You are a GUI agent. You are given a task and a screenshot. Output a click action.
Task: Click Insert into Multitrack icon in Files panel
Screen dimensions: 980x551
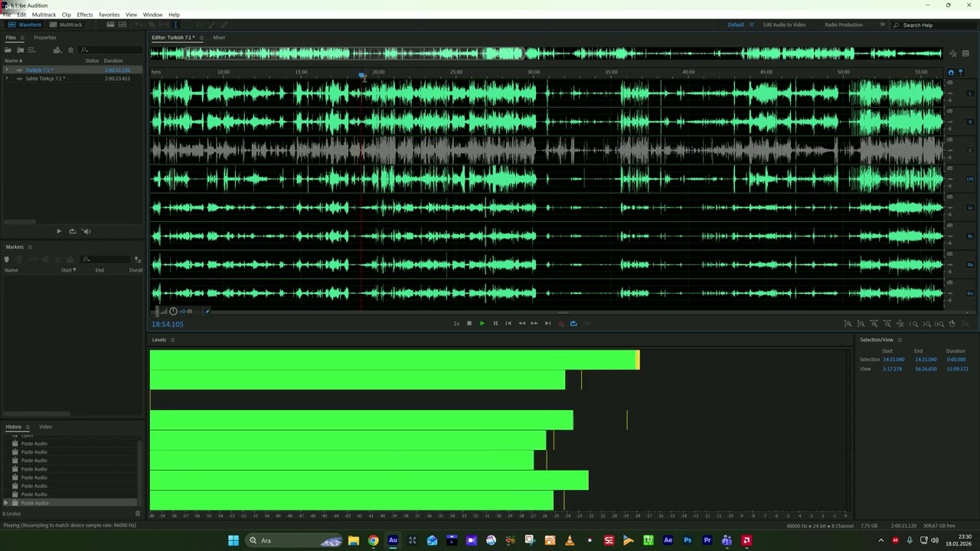coord(57,51)
